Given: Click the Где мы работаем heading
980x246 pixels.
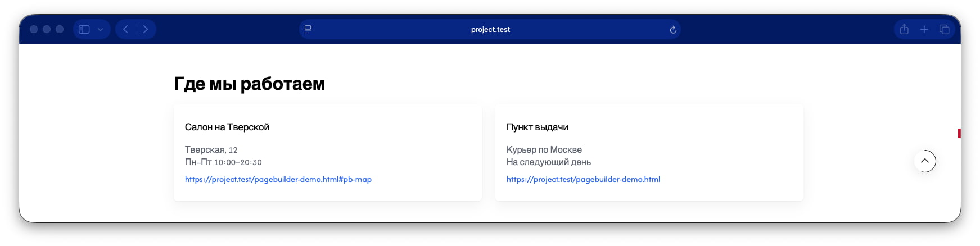Looking at the screenshot, I should [x=250, y=84].
